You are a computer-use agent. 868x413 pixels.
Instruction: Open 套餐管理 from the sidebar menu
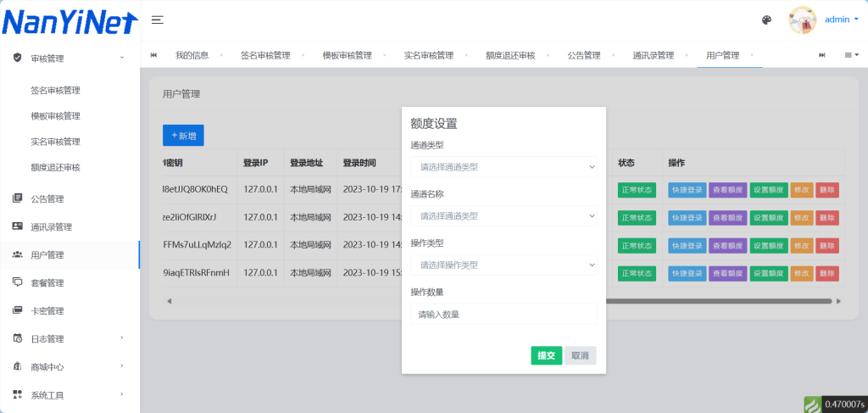click(x=47, y=283)
